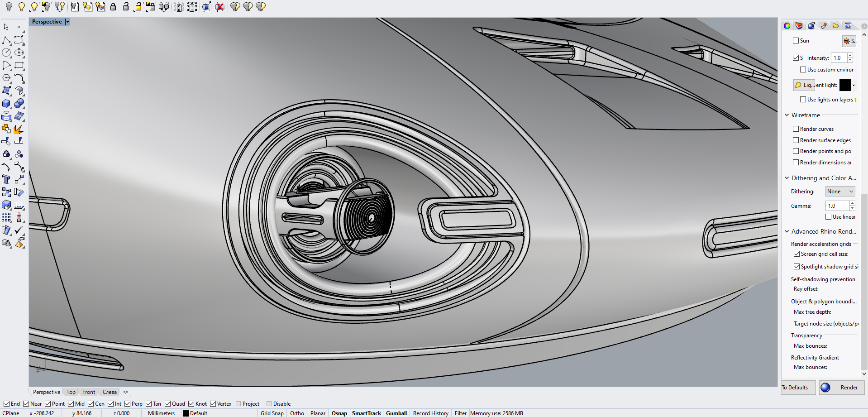The image size is (868, 417).
Task: Switch to the Front viewport tab
Action: pos(88,392)
